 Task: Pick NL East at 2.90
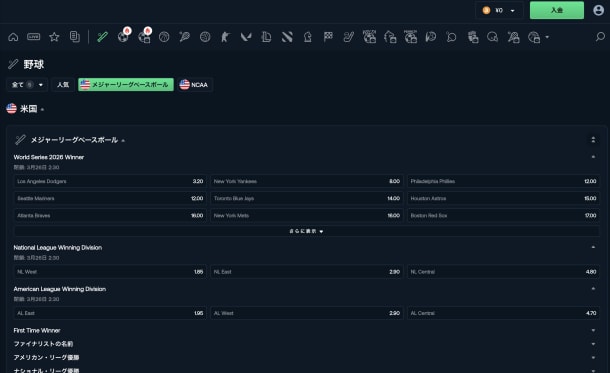click(x=307, y=272)
